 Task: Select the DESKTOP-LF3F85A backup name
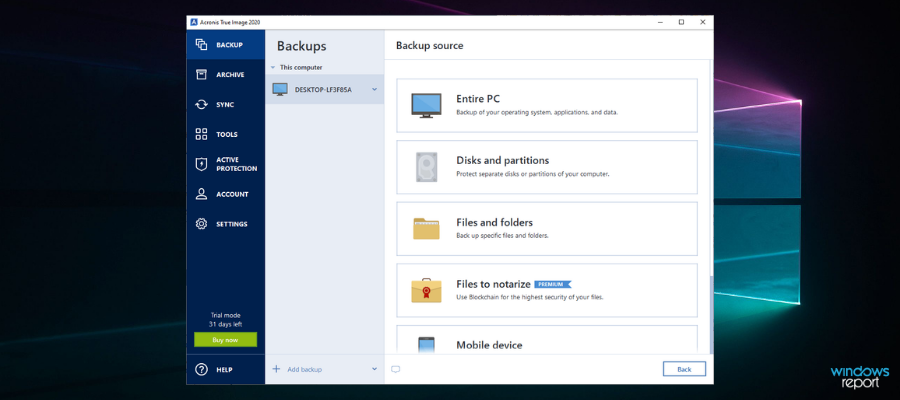[323, 90]
